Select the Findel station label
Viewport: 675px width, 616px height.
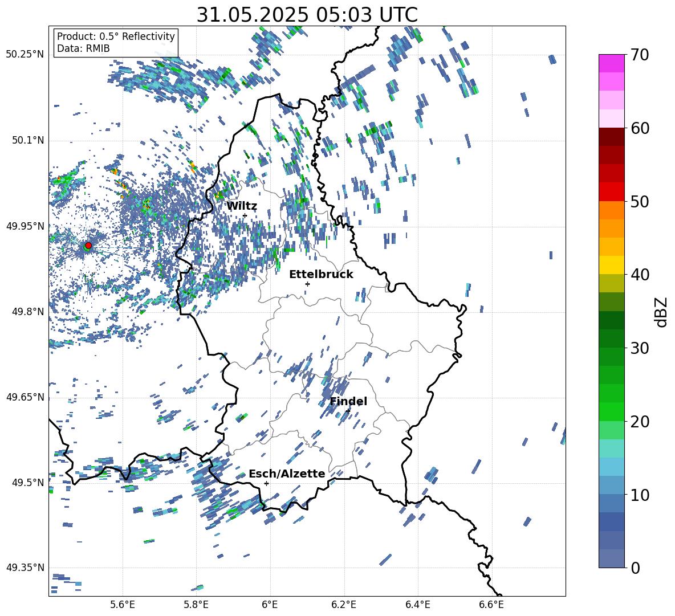pyautogui.click(x=348, y=401)
